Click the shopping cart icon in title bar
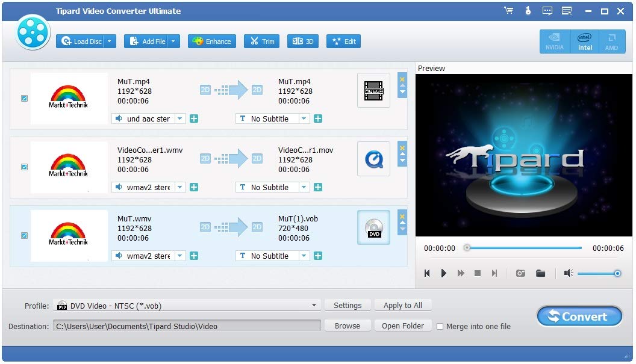The width and height of the screenshot is (636, 364). coord(509,11)
